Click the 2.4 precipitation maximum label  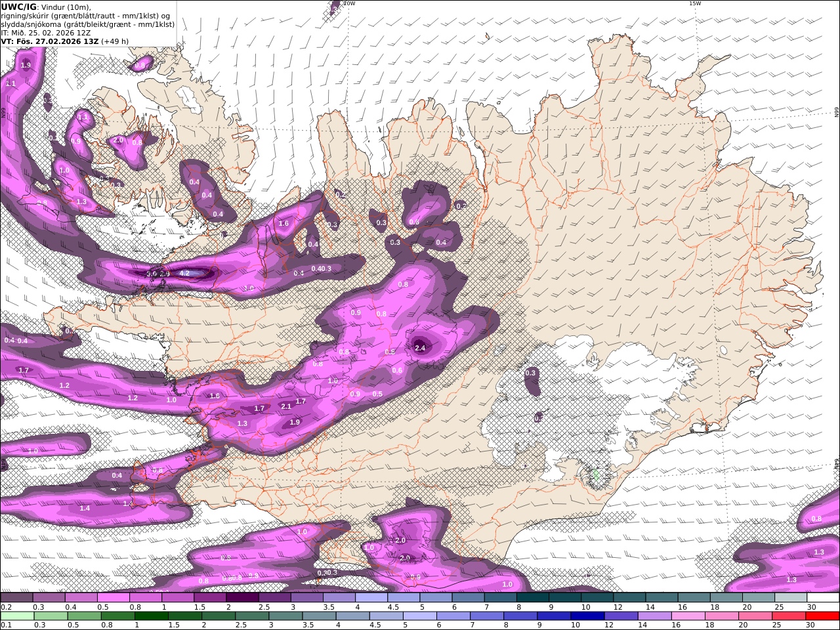(420, 348)
